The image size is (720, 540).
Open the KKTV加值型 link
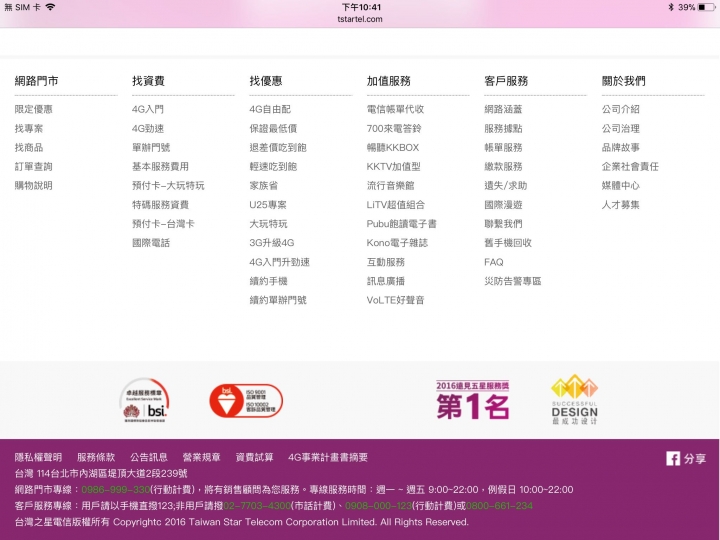coord(394,167)
